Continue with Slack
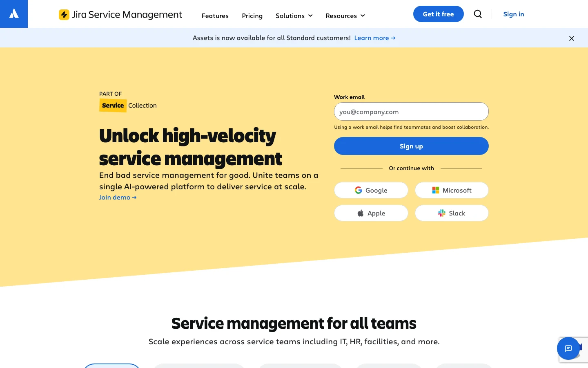This screenshot has height=368, width=588. [x=452, y=213]
